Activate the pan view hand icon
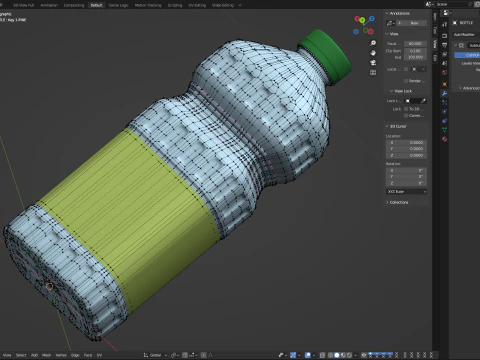This screenshot has height=360, width=480. [x=373, y=53]
